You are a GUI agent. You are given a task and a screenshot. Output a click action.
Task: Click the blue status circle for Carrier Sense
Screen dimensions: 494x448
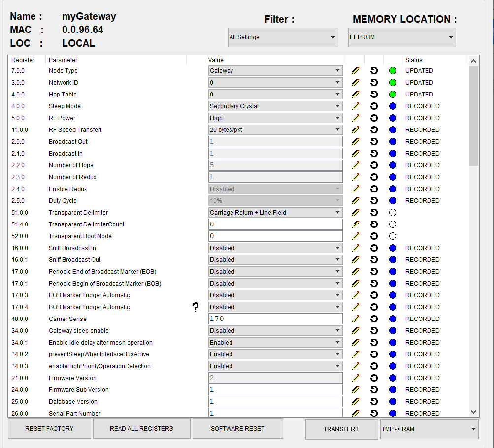click(393, 319)
